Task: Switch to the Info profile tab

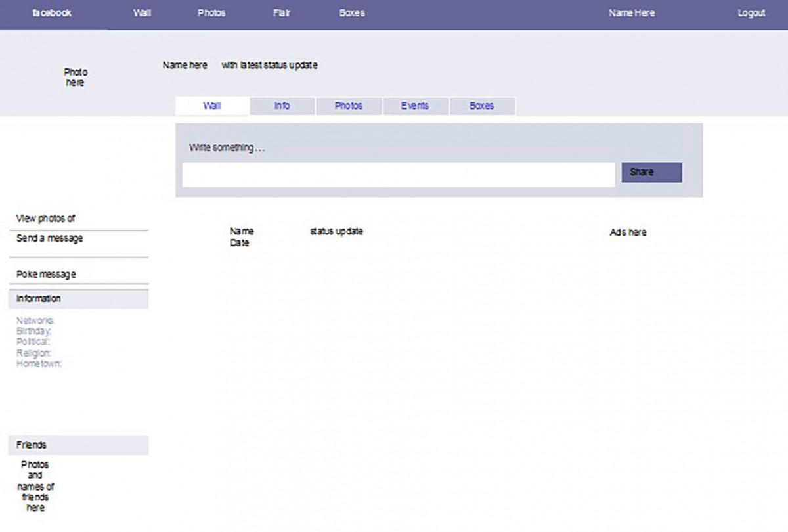Action: pyautogui.click(x=282, y=106)
